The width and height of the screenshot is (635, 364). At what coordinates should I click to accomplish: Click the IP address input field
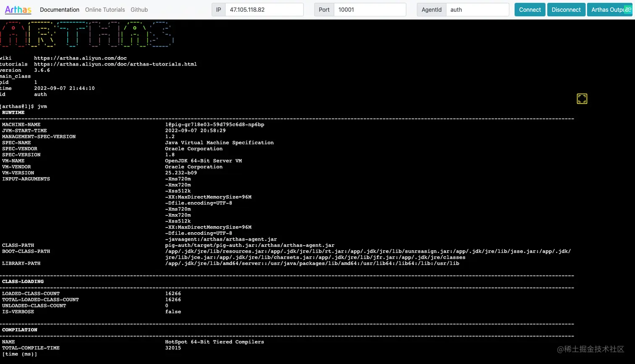tap(264, 10)
